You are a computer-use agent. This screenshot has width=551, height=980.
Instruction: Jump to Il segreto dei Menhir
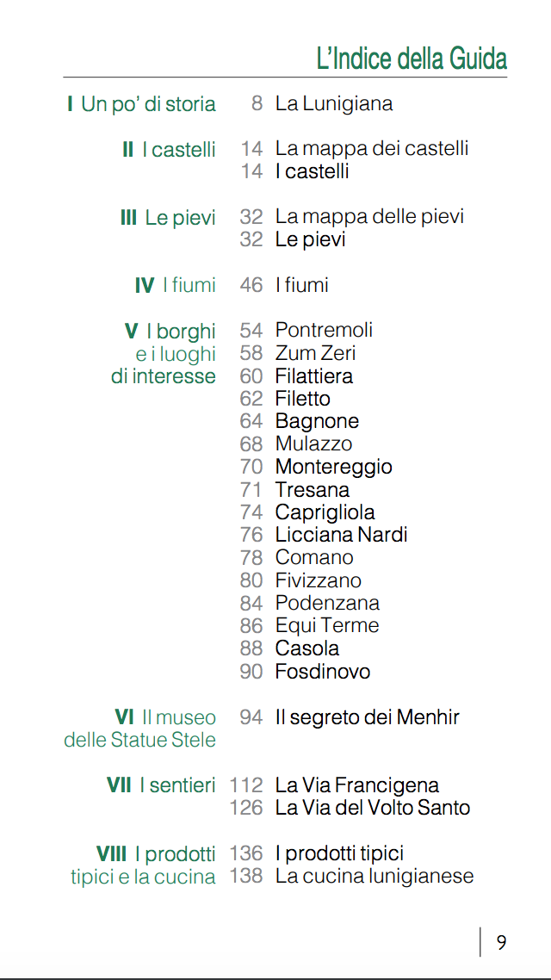pos(367,717)
